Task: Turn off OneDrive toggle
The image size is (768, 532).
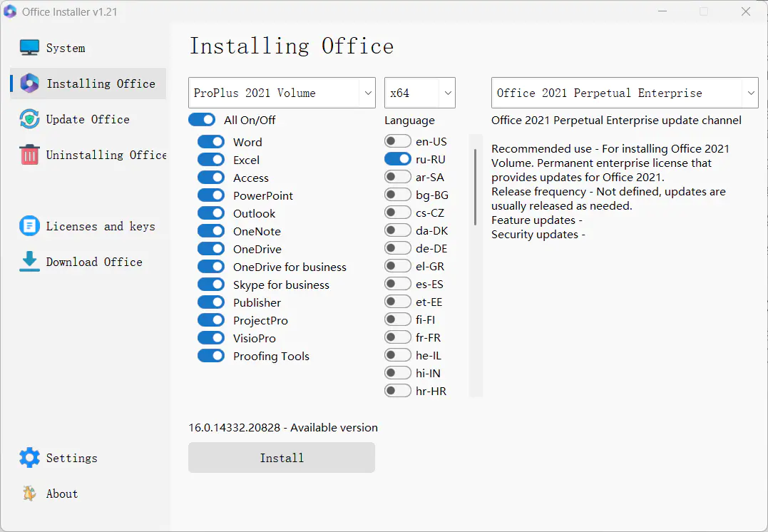Action: (x=211, y=248)
